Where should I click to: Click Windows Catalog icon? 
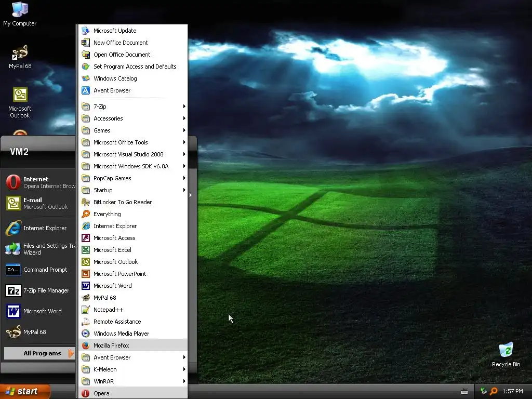pos(86,78)
